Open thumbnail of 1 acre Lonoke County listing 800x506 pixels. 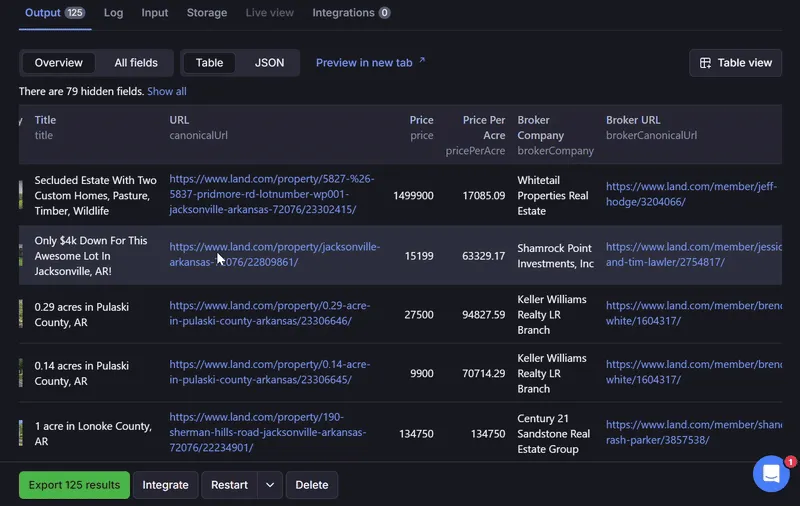point(21,433)
